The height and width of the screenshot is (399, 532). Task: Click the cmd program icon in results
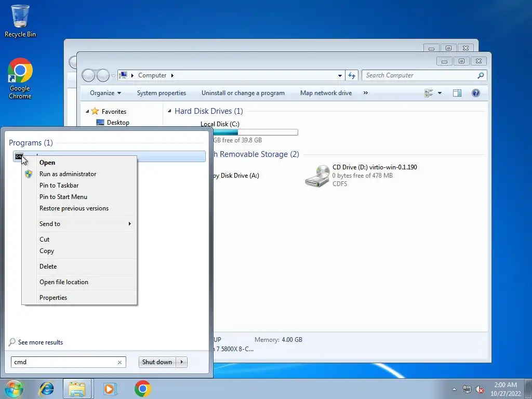(x=19, y=156)
